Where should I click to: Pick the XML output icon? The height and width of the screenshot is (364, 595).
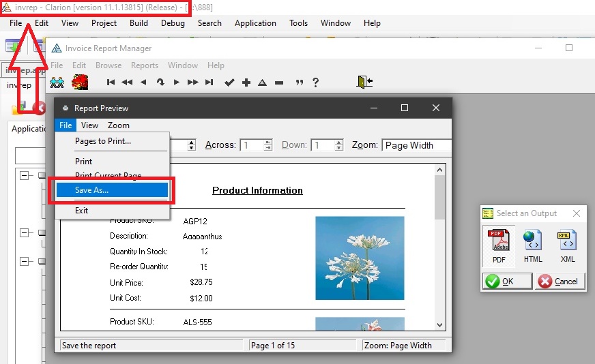point(566,245)
